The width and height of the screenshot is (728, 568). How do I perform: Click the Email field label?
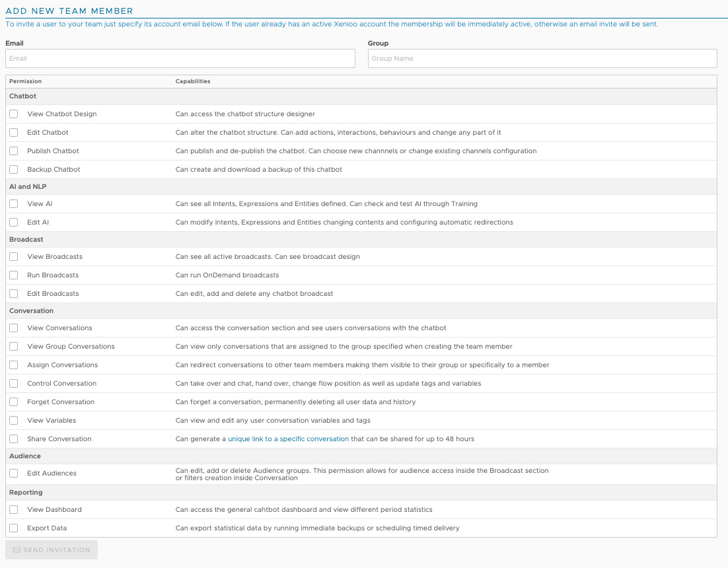(x=15, y=43)
